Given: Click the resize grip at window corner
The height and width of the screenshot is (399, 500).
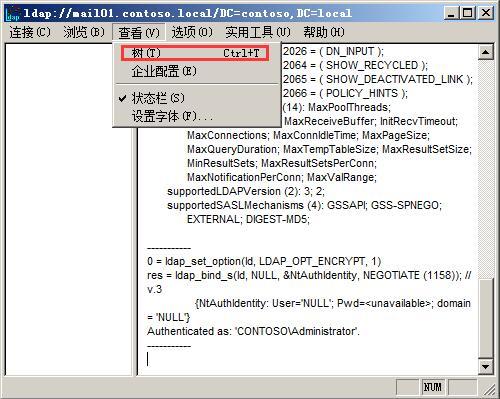Looking at the screenshot, I should (x=489, y=388).
